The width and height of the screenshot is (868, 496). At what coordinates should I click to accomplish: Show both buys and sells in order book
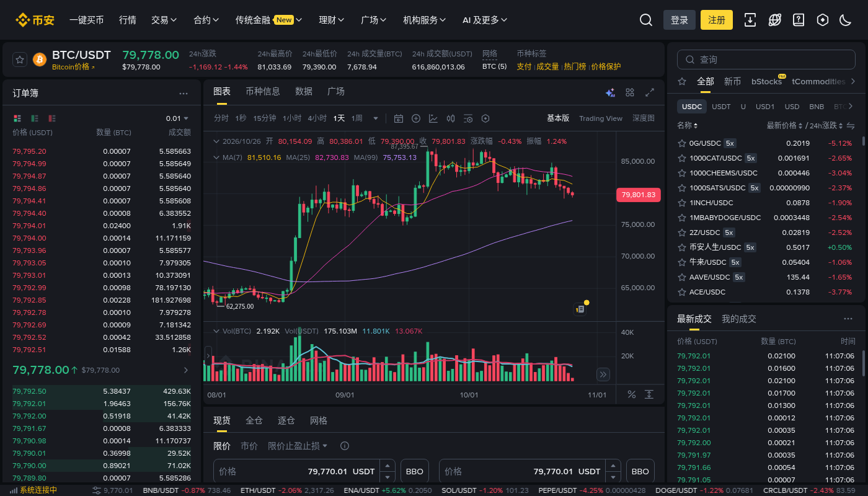pyautogui.click(x=17, y=118)
